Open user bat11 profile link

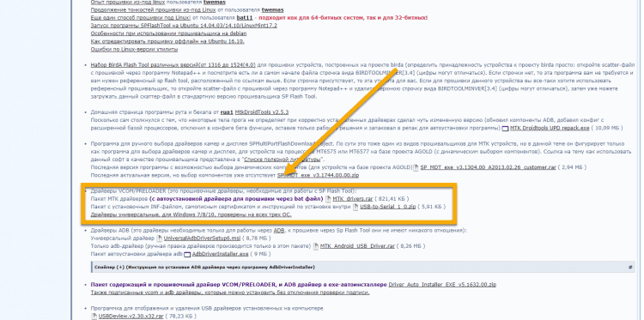coord(244,18)
